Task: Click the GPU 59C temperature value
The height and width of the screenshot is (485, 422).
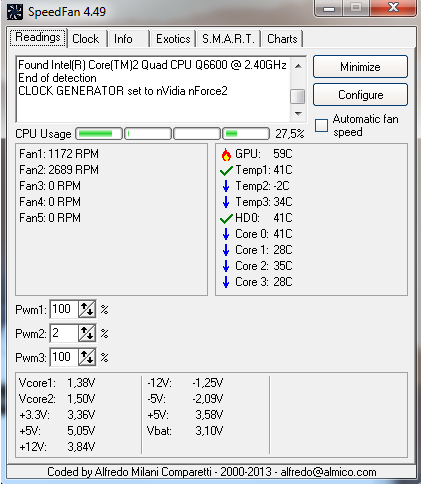Action: [x=283, y=154]
